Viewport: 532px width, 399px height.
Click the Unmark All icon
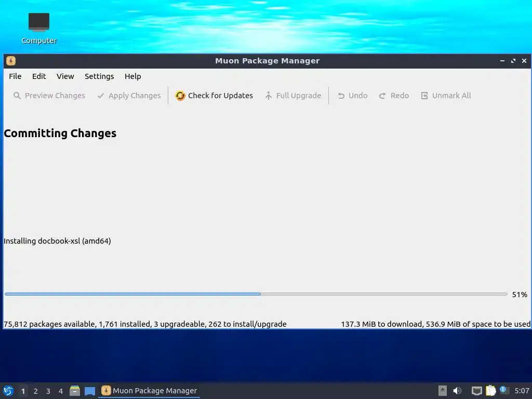coord(424,96)
